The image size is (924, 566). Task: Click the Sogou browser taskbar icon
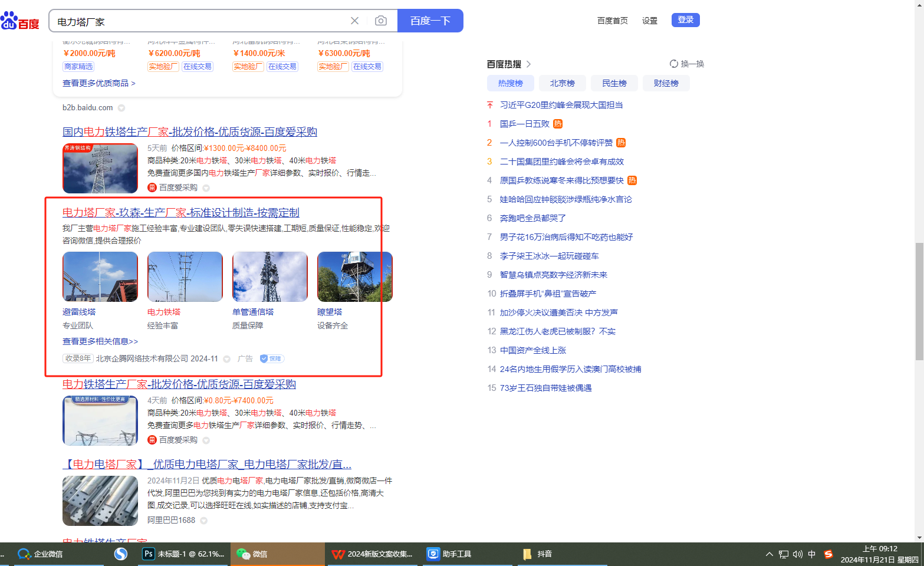click(121, 554)
